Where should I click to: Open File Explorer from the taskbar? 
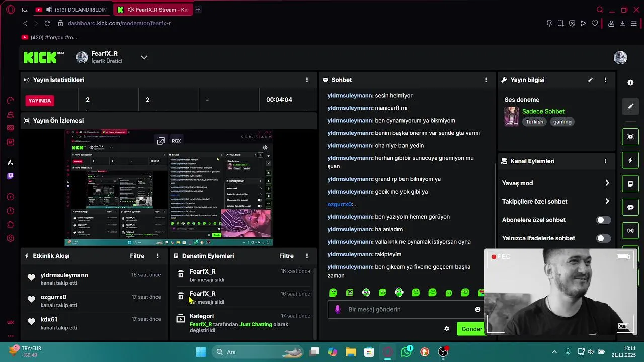tap(351, 352)
